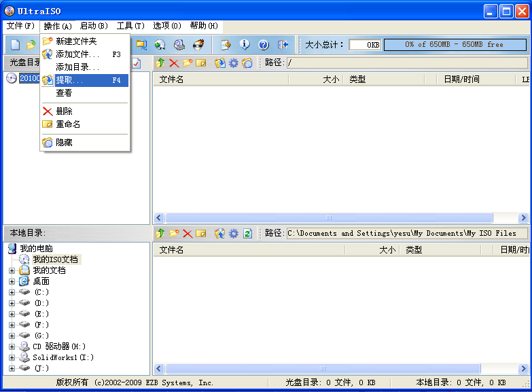Click the gear properties icon in disc pane toolbar

234,63
